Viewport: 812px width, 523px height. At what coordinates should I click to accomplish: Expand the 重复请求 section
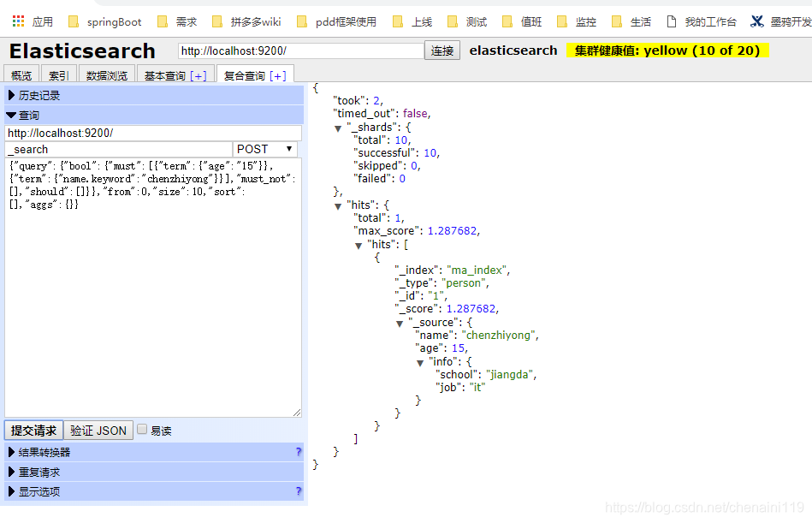pyautogui.click(x=154, y=472)
